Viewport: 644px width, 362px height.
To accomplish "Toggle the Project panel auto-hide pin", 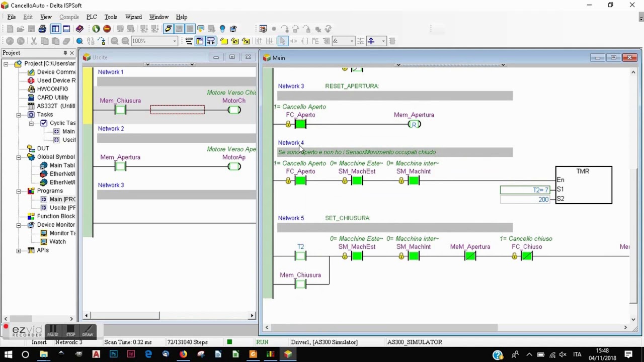I will click(65, 53).
